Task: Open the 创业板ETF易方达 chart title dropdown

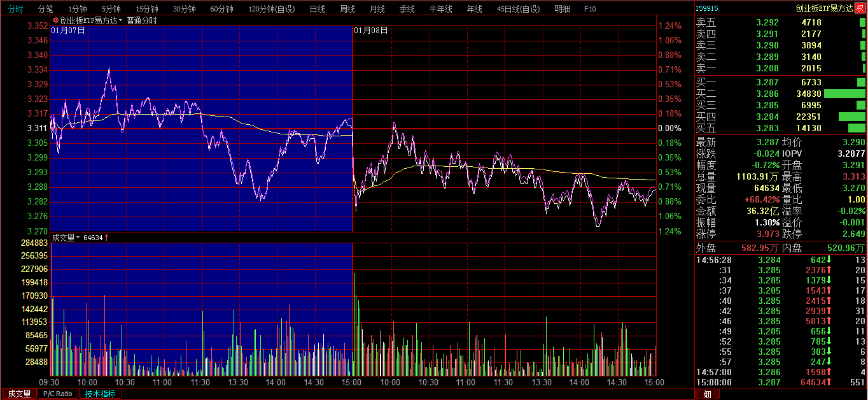Action: [x=120, y=21]
